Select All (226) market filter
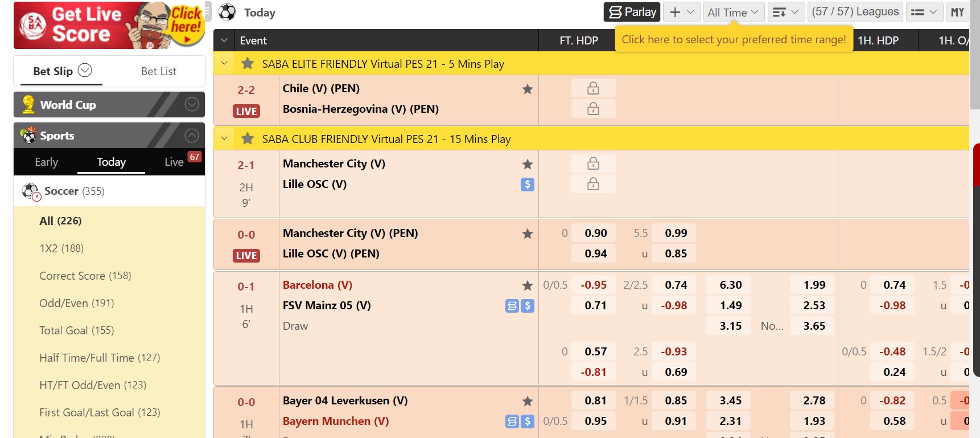Image resolution: width=980 pixels, height=438 pixels. coord(60,221)
